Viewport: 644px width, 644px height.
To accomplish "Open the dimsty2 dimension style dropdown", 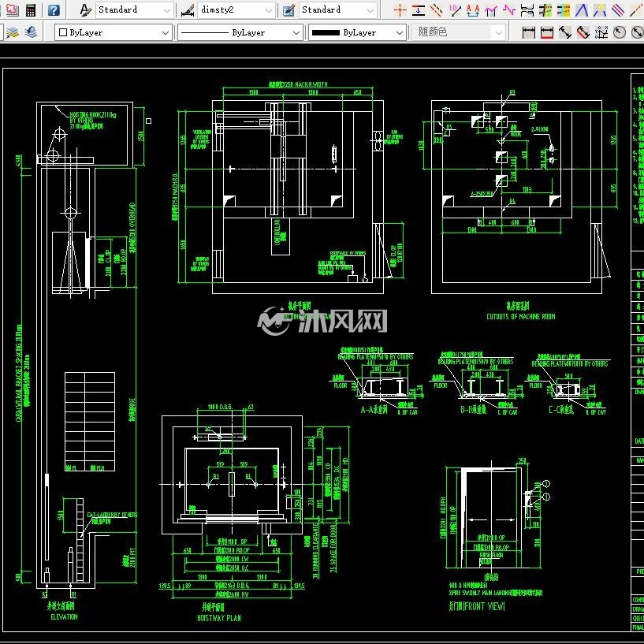I will pos(236,10).
